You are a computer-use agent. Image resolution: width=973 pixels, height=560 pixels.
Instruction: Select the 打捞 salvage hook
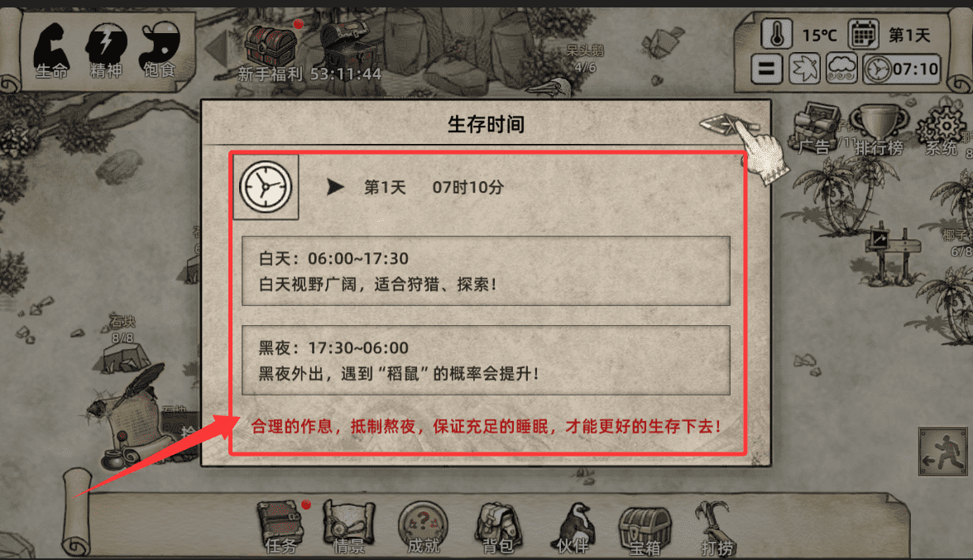(717, 528)
